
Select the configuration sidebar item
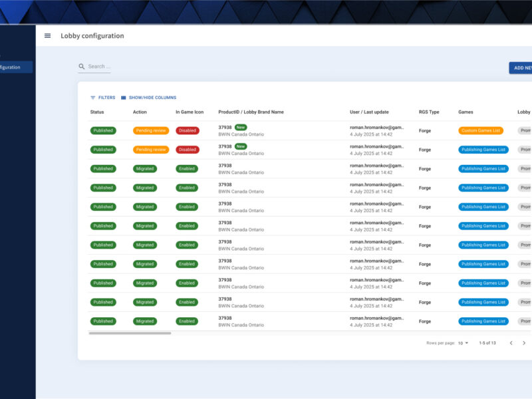pos(16,67)
